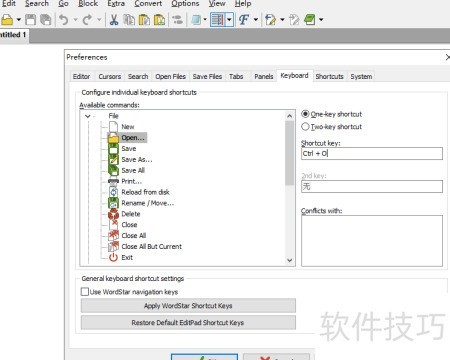Switch to the System tab
450x360 pixels.
coord(361,77)
